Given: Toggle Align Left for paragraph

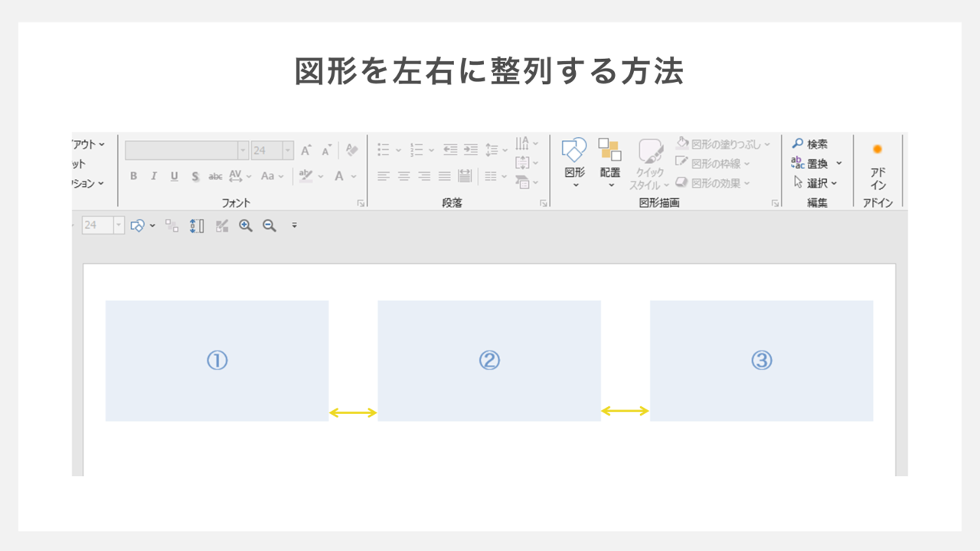Looking at the screenshot, I should 384,176.
